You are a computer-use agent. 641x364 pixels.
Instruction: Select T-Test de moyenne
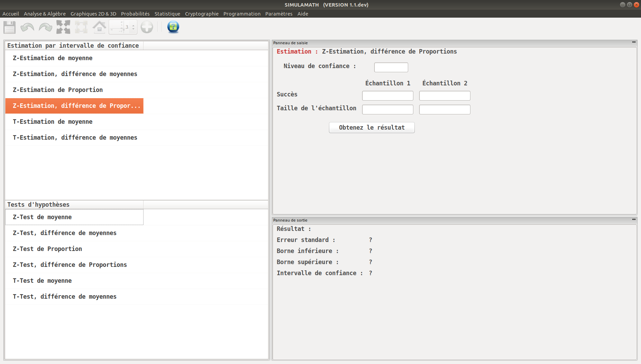coord(74,281)
